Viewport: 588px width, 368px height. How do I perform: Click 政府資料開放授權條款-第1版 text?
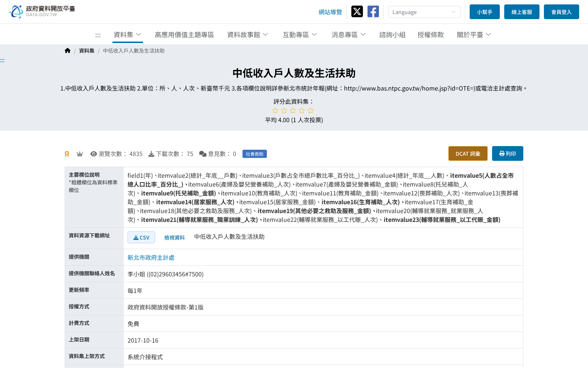point(165,307)
